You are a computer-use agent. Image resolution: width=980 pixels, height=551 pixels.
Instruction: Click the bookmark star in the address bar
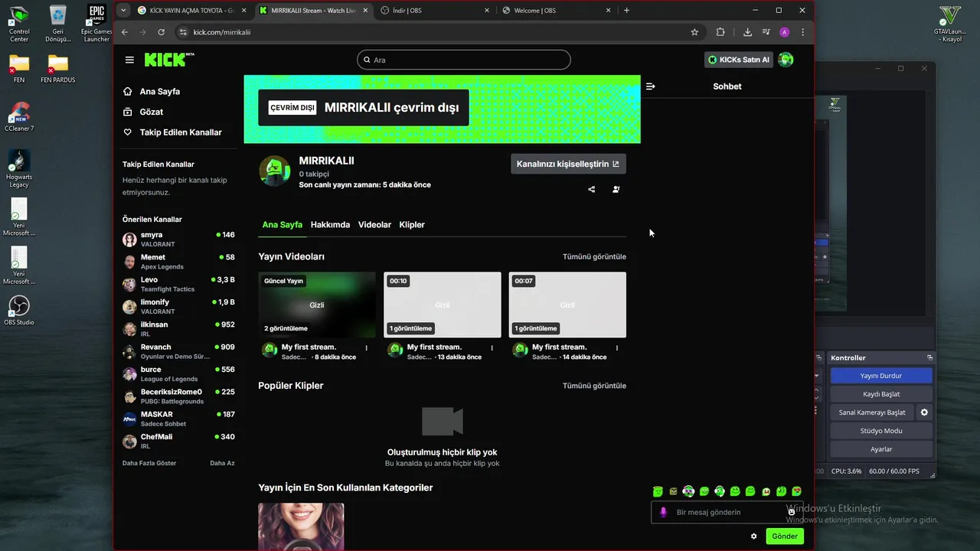694,32
